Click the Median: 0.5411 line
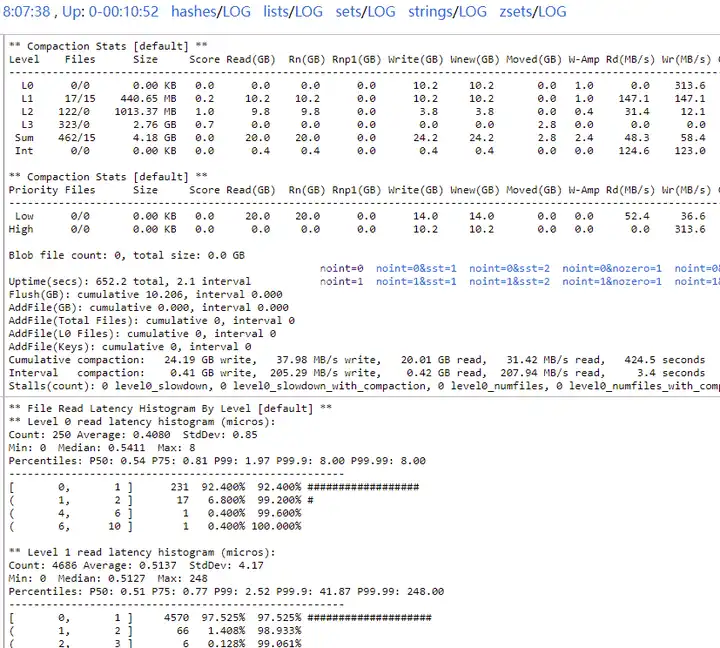 [x=101, y=448]
